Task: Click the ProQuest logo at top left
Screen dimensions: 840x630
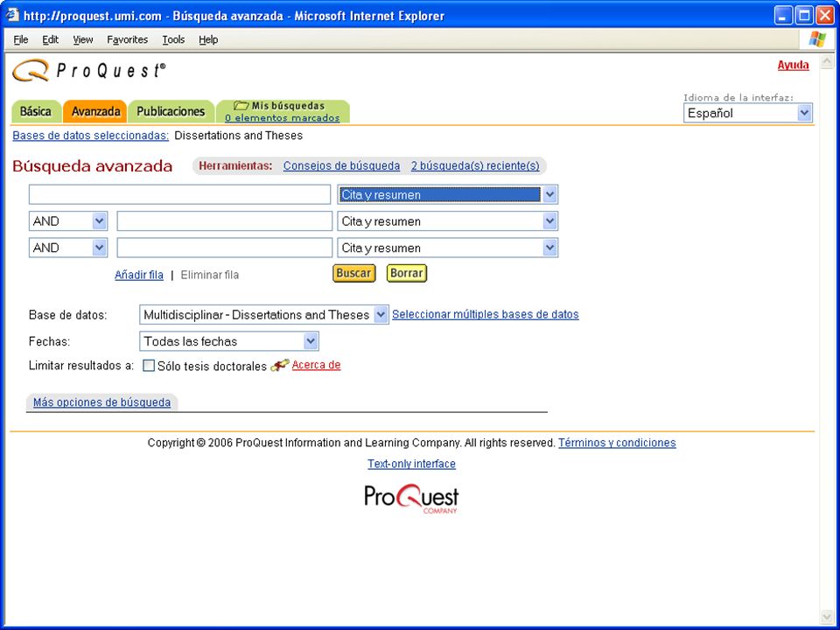Action: coord(89,70)
